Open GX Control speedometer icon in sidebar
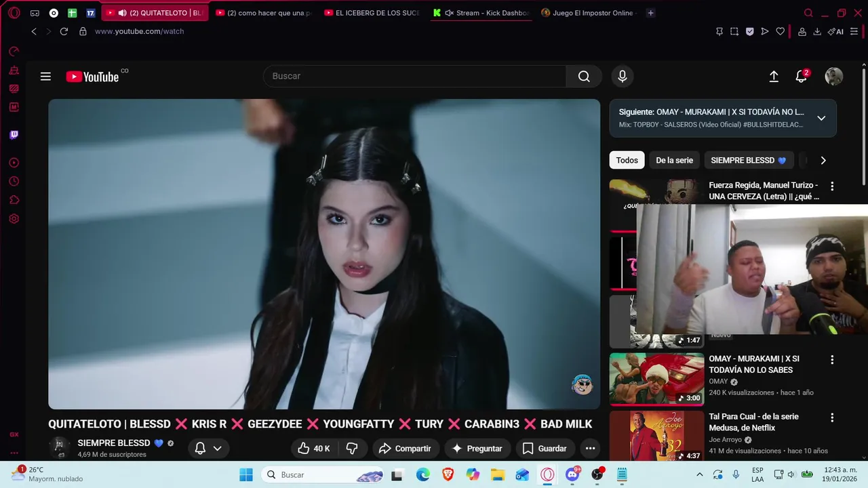 (x=14, y=52)
